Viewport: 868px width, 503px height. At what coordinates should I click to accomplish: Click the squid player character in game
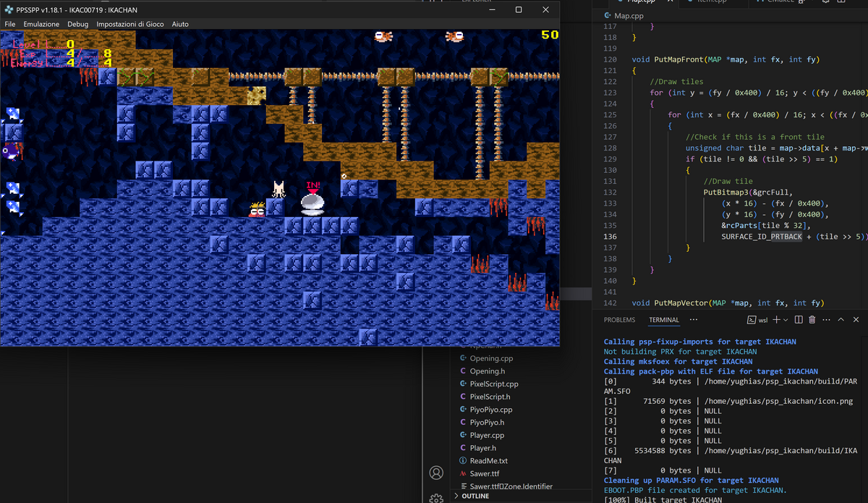click(x=278, y=190)
